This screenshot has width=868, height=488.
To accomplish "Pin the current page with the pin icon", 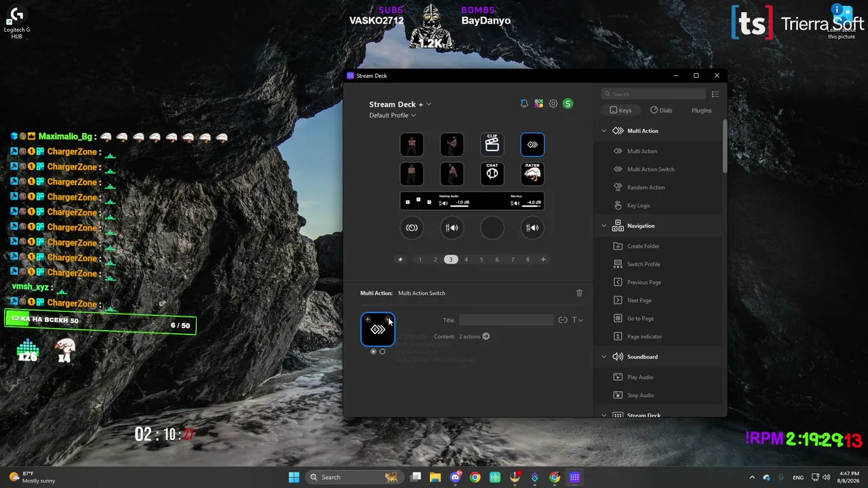I will click(400, 260).
